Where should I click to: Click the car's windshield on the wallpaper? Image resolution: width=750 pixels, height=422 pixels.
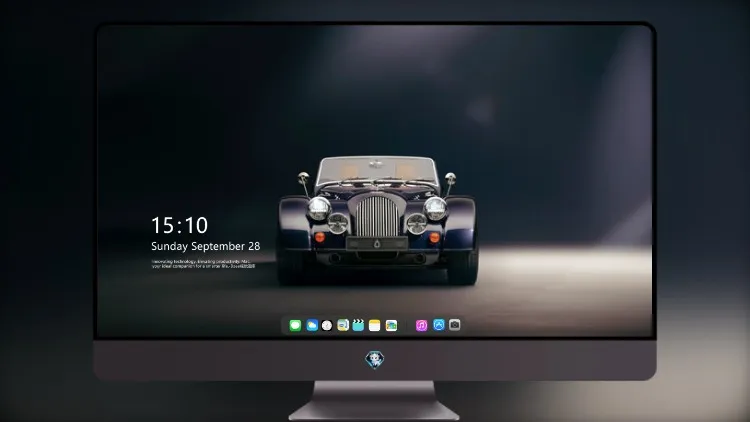(377, 172)
